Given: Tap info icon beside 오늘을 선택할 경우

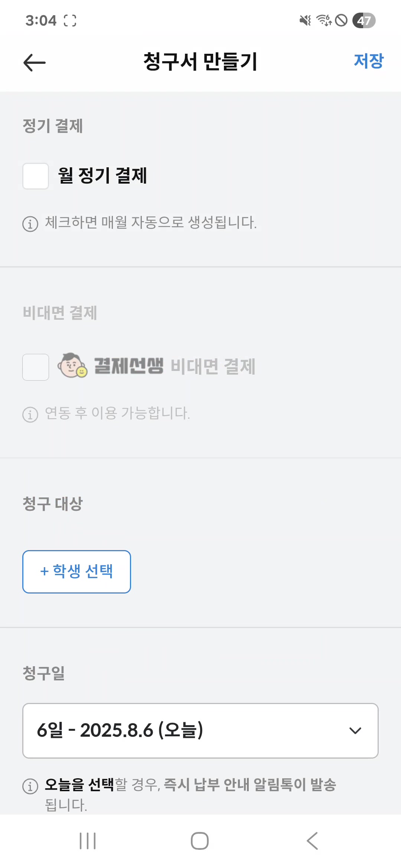Looking at the screenshot, I should 30,786.
